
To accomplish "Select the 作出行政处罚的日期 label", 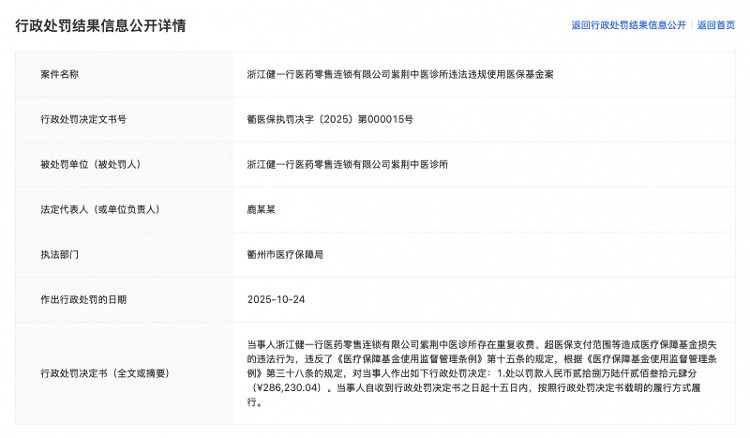I will click(83, 299).
